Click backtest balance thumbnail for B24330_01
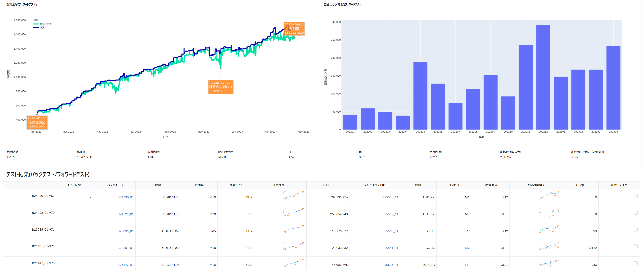Viewport: 644px width, 270px height. click(x=294, y=195)
